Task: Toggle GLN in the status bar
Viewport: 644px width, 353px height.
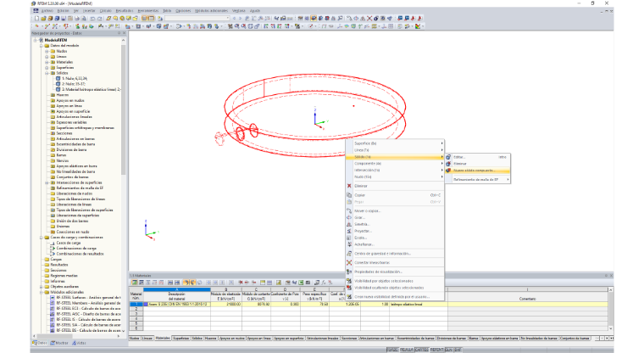Action: pyautogui.click(x=448, y=350)
